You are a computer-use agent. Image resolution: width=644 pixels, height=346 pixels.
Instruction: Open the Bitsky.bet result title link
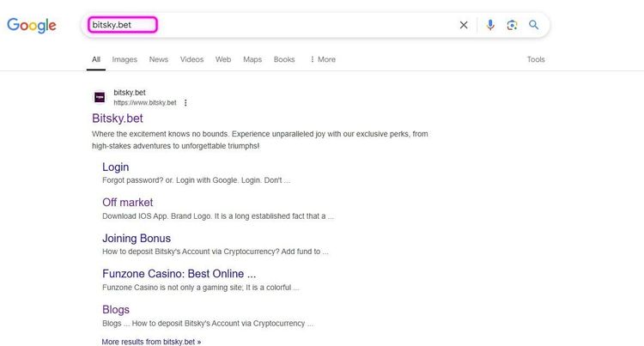[x=118, y=118]
